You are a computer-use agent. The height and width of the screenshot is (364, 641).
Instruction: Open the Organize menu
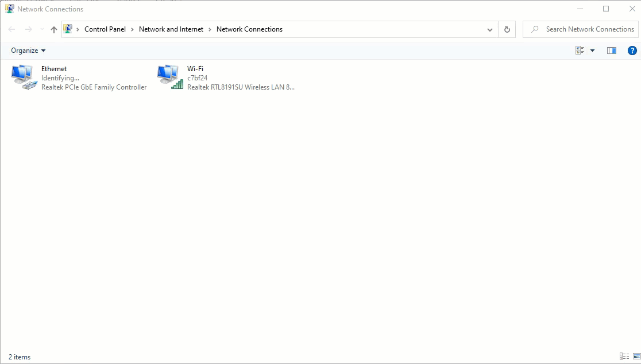28,51
